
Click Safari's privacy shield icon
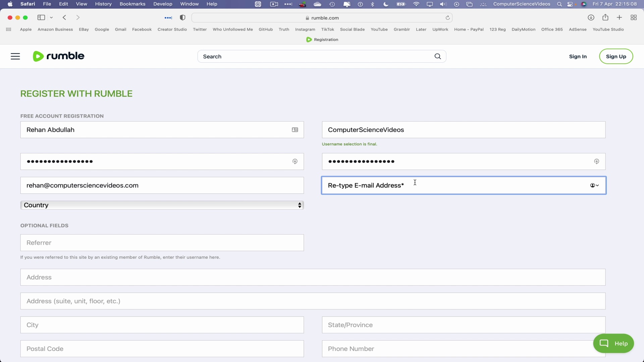coord(183,18)
